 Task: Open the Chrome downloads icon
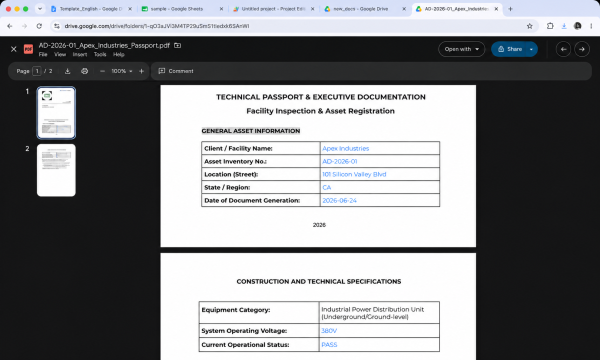tap(564, 26)
